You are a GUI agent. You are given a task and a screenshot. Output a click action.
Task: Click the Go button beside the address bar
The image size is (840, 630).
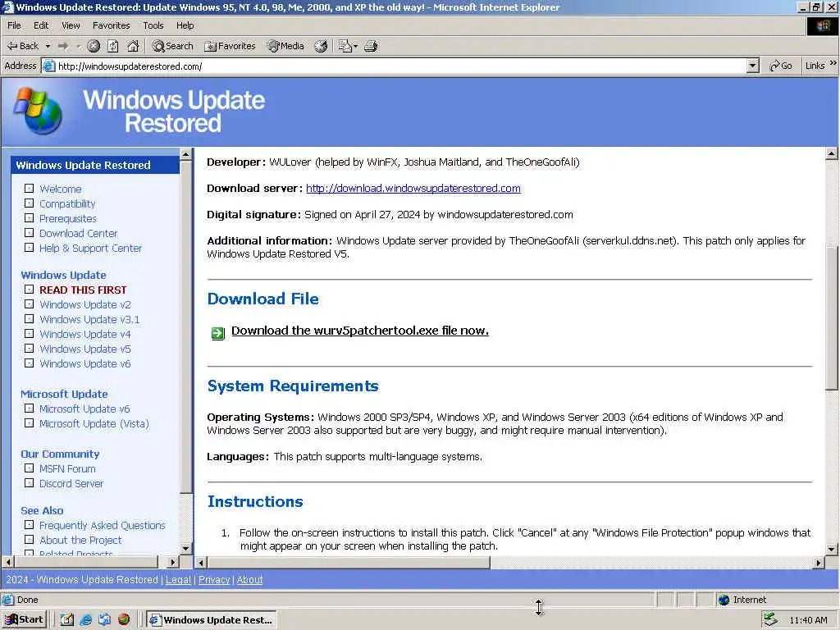[781, 66]
